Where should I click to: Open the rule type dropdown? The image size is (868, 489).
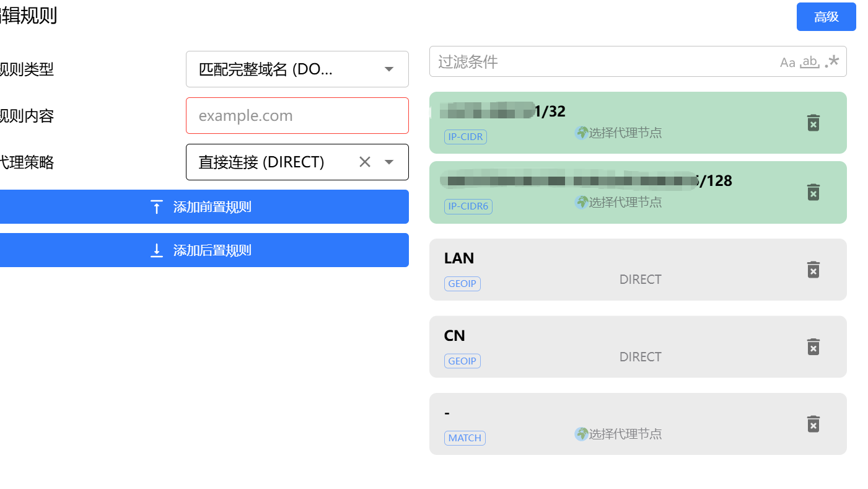(x=297, y=69)
